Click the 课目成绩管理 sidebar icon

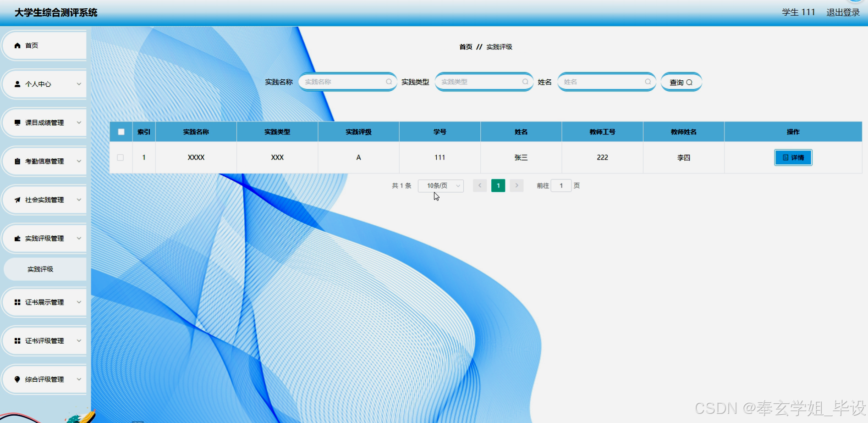[x=17, y=122]
